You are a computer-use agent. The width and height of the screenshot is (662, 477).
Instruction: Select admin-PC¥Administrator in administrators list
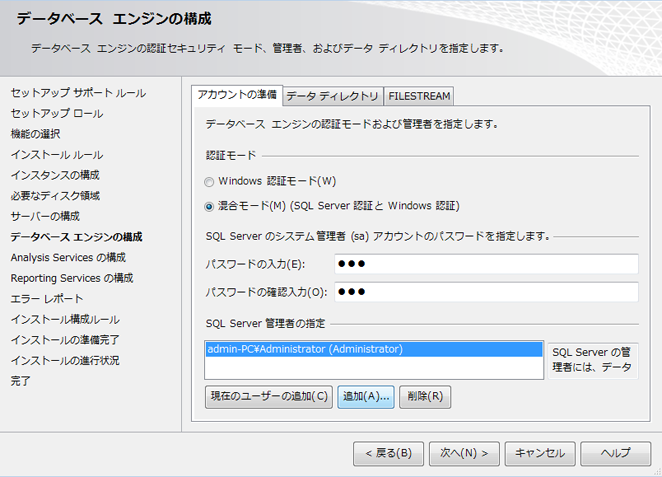pos(374,350)
